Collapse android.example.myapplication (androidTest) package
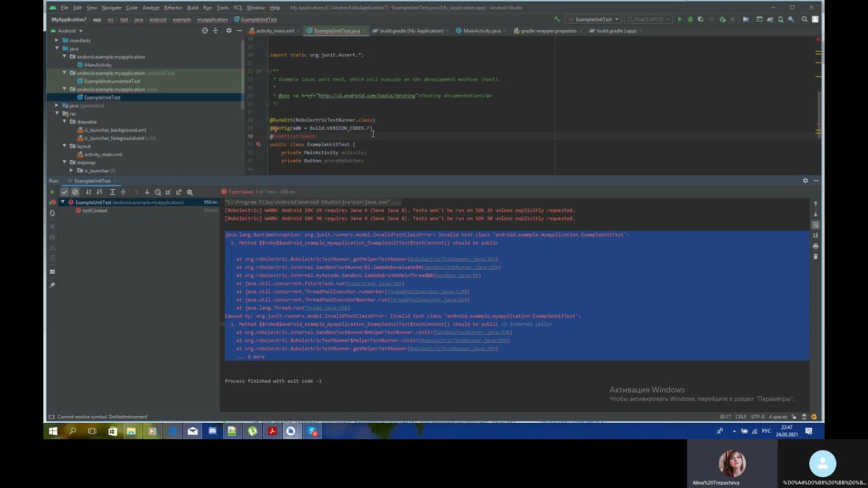 point(64,73)
